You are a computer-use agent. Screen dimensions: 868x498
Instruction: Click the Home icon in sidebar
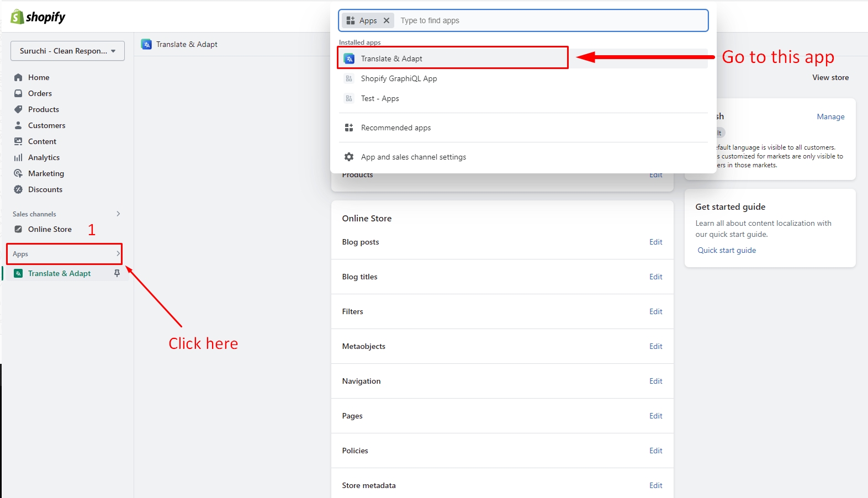click(x=18, y=77)
